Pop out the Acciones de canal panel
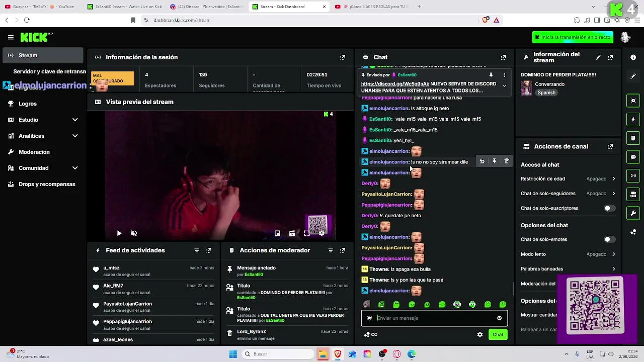Screen dimensions: 644x362 610,147
